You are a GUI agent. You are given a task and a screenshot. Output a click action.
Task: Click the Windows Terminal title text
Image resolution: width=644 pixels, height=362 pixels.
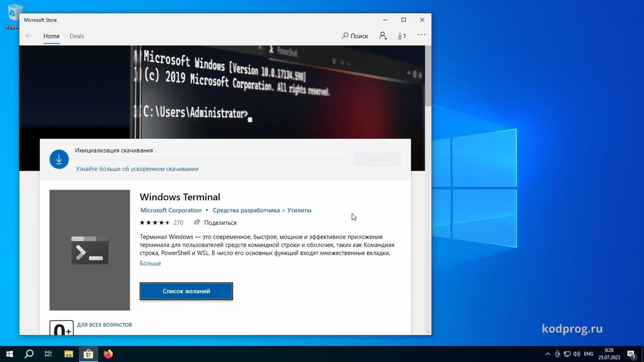pyautogui.click(x=180, y=197)
